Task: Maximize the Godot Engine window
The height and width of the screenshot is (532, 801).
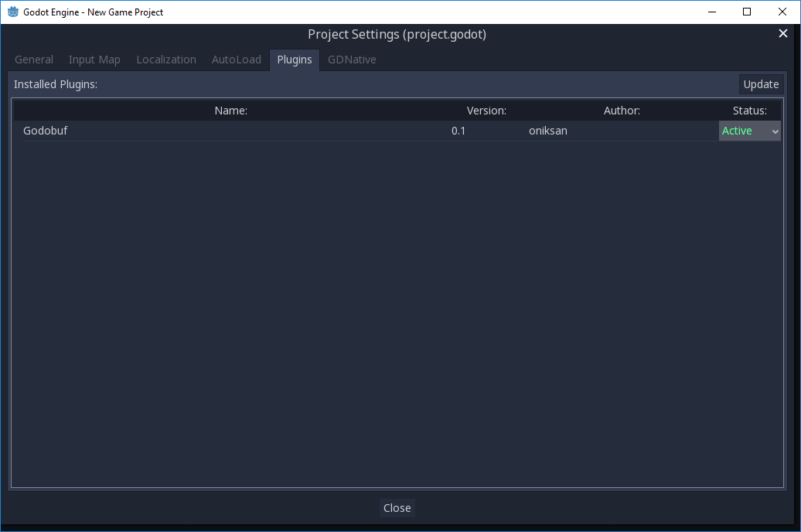Action: (746, 12)
